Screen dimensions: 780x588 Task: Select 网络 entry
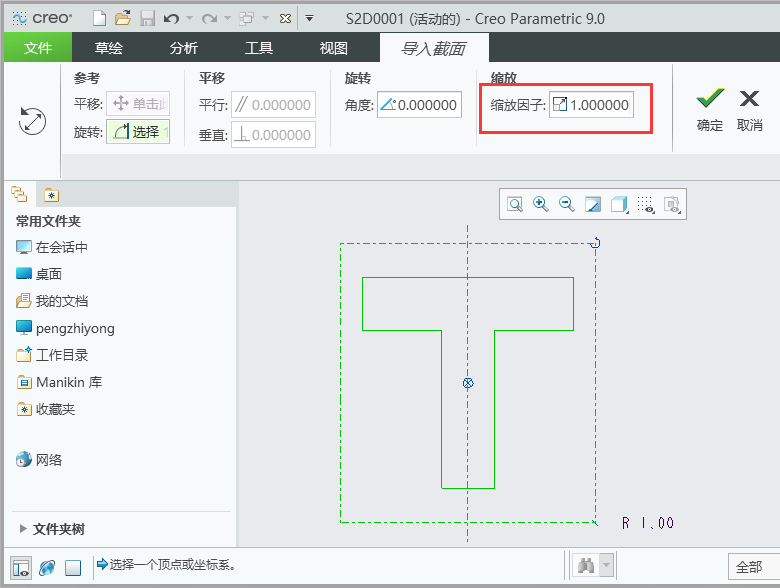(x=39, y=460)
